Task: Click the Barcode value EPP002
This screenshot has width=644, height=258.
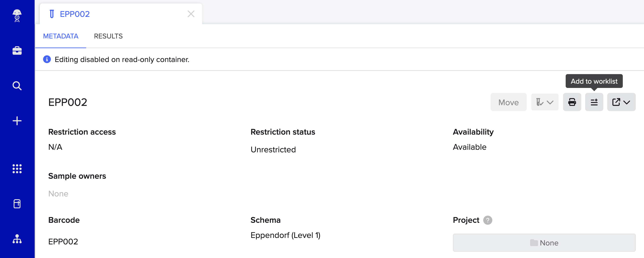Action: point(63,242)
